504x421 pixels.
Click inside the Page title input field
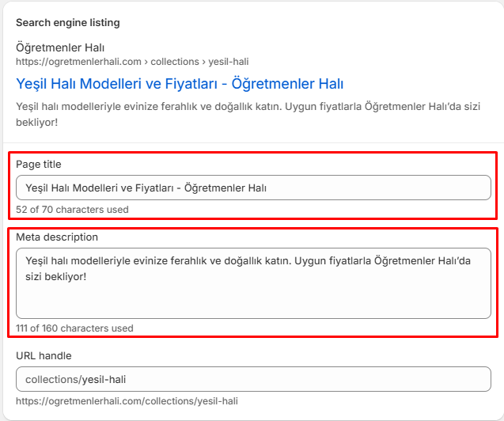pyautogui.click(x=253, y=188)
